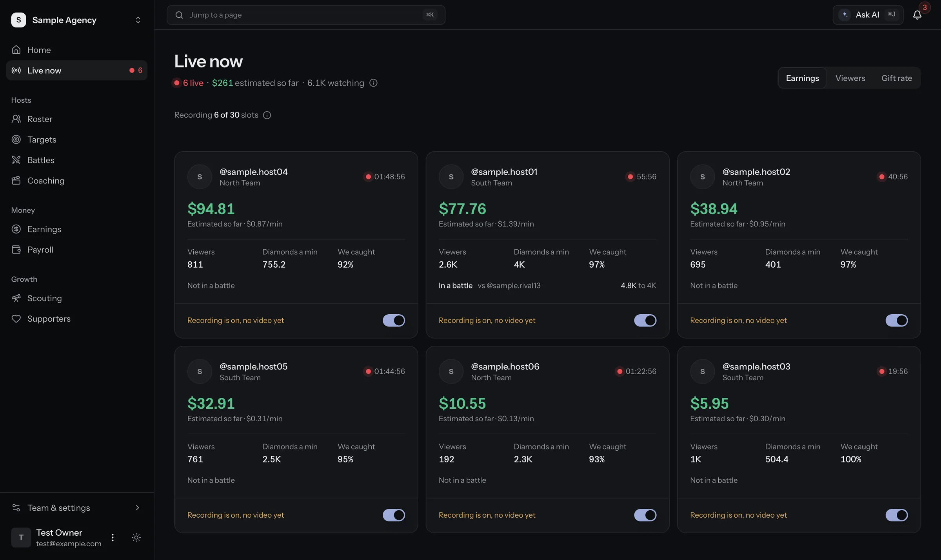
Task: Click the live count badge on Live now
Action: (x=136, y=71)
